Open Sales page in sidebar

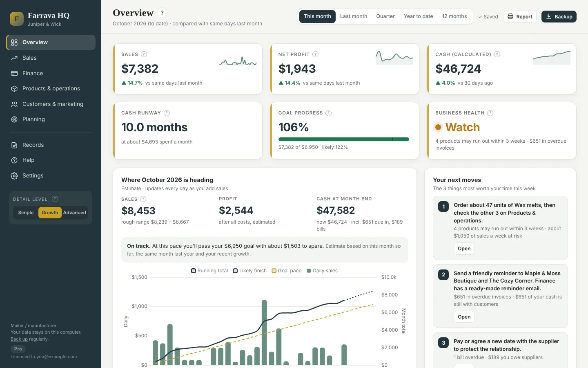51,58
